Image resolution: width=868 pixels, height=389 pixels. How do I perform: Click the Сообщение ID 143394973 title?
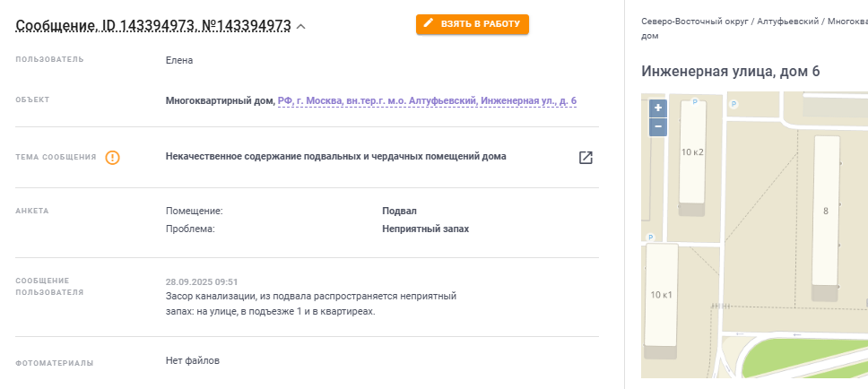(x=152, y=26)
